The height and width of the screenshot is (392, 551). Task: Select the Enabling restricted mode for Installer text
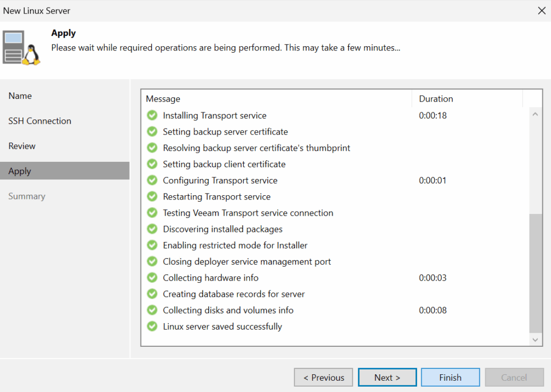click(235, 245)
